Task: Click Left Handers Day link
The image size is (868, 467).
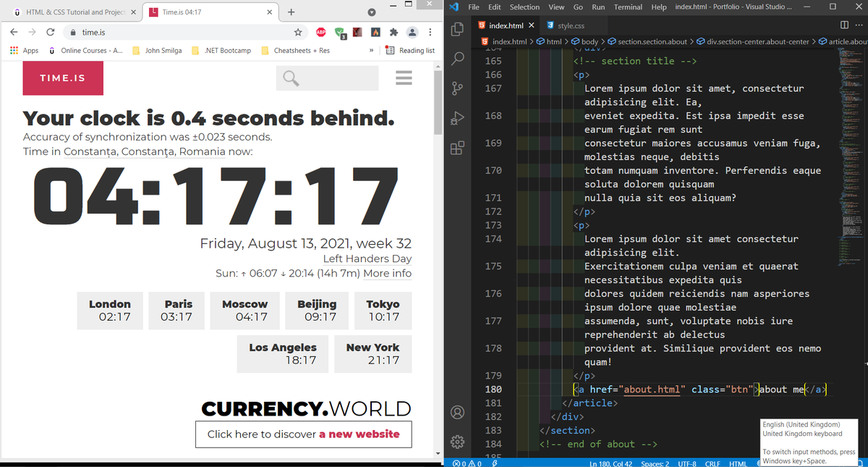Action: [x=367, y=259]
